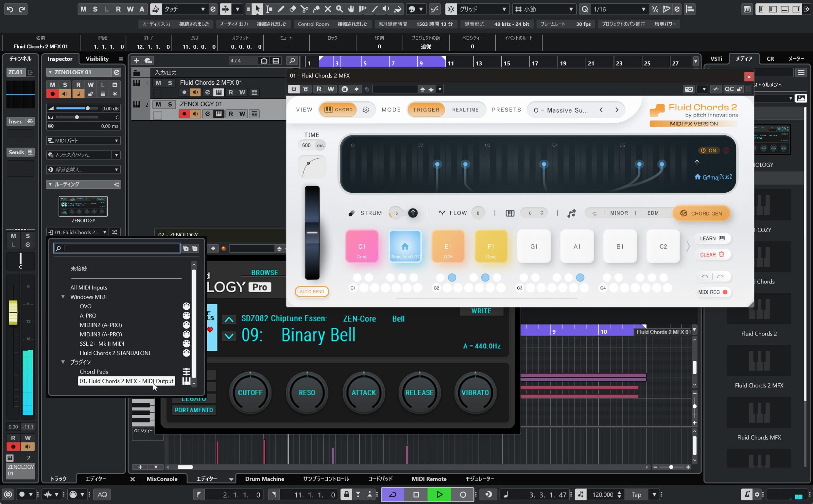
Task: Click the Fluid Chords undo arrow
Action: click(x=705, y=276)
